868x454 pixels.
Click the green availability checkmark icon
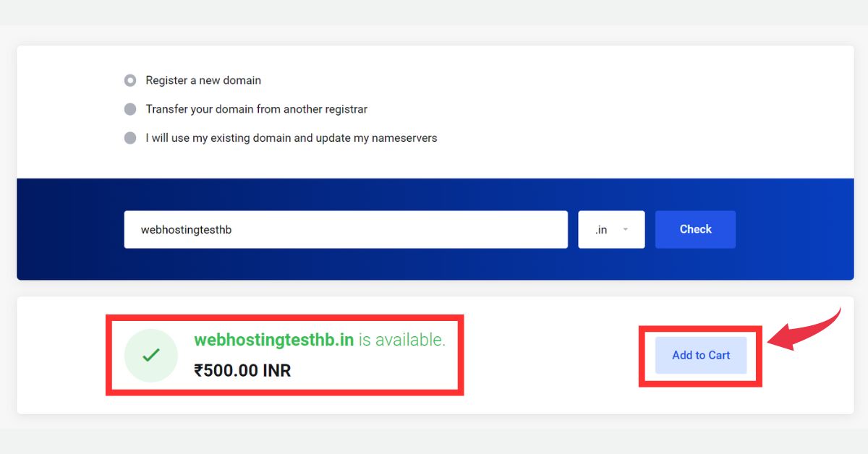pyautogui.click(x=151, y=355)
